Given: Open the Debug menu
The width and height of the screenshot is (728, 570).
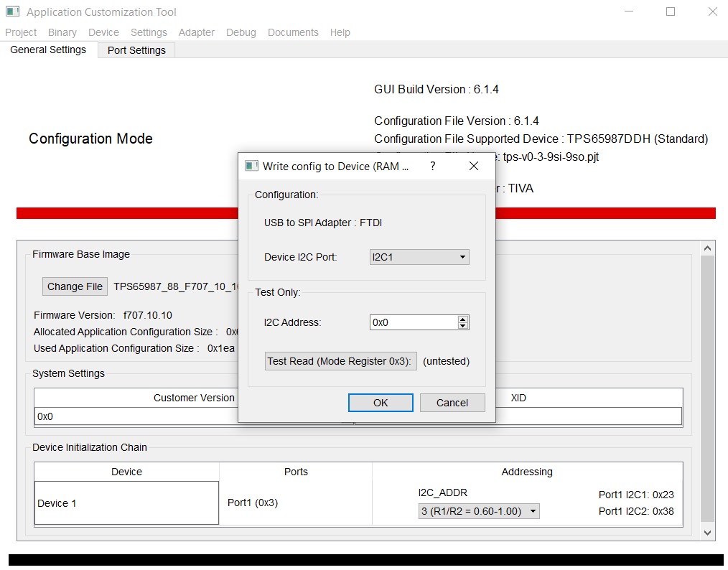Looking at the screenshot, I should tap(241, 32).
